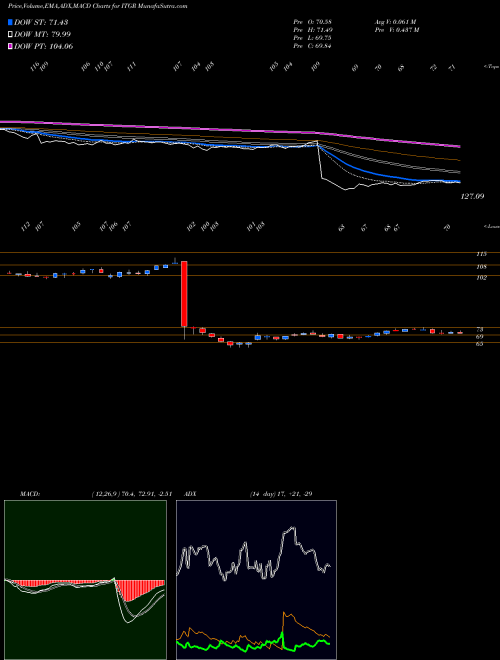Click the 'Pre L: 69.75' low value

coord(313,38)
